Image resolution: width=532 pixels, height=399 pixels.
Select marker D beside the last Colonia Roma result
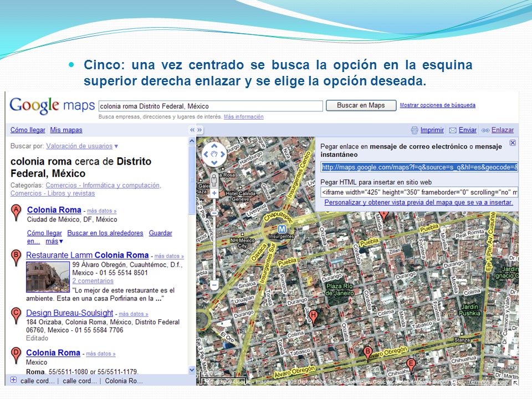click(16, 356)
